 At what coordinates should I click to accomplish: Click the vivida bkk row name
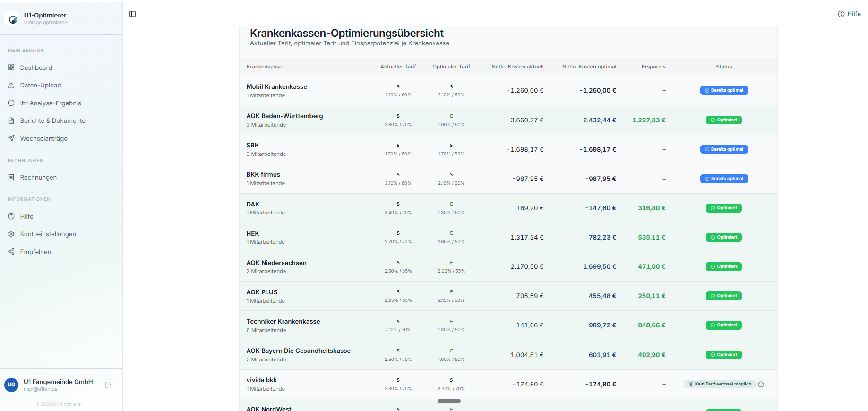pyautogui.click(x=261, y=380)
